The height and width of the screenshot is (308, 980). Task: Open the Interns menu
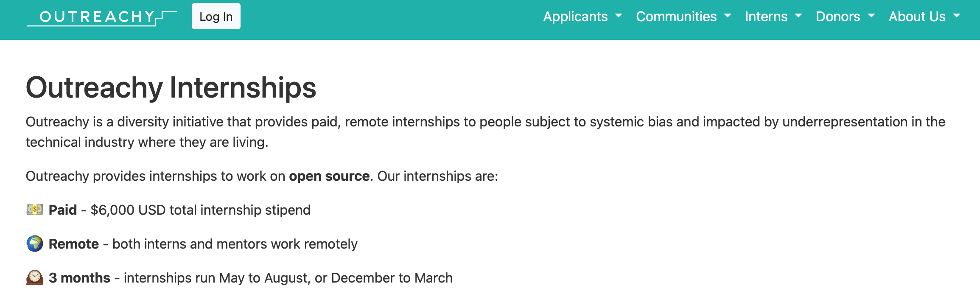pos(773,17)
